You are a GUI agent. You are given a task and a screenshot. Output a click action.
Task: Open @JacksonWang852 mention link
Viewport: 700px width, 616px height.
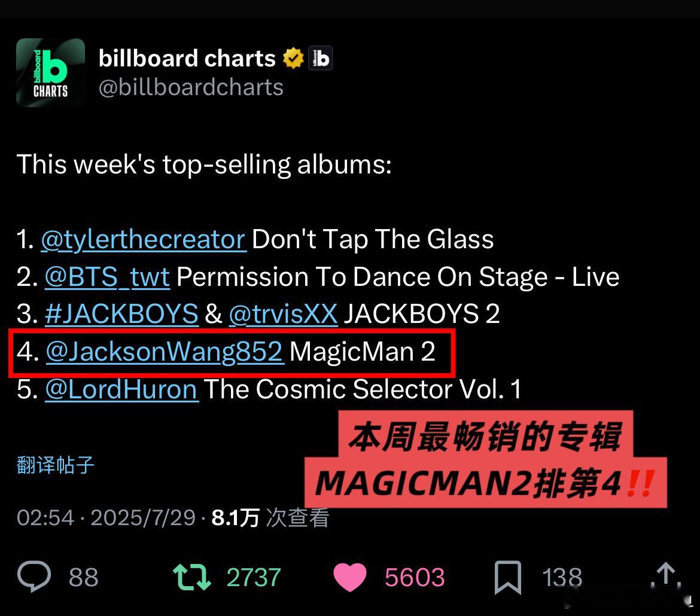pos(165,352)
